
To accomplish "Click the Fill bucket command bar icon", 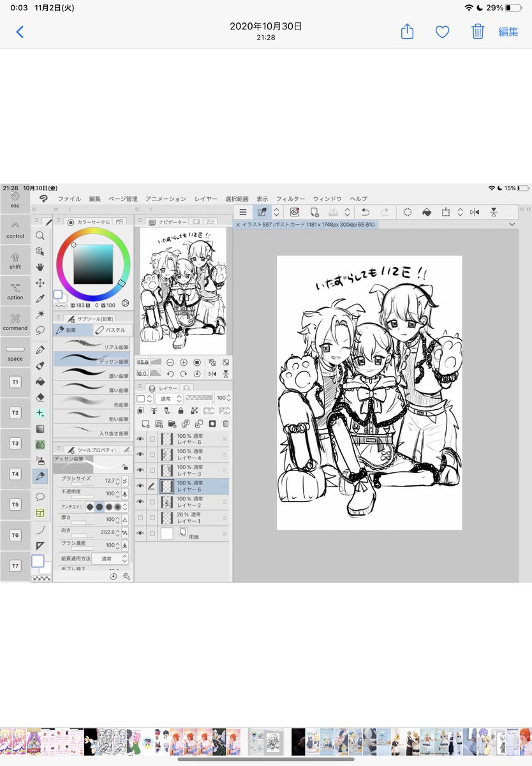I will tap(427, 212).
